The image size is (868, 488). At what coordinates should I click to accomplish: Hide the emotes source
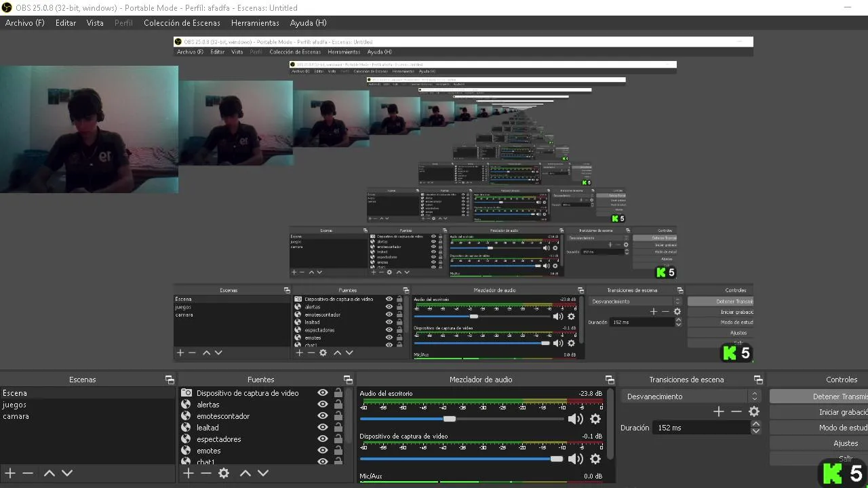[x=323, y=451]
